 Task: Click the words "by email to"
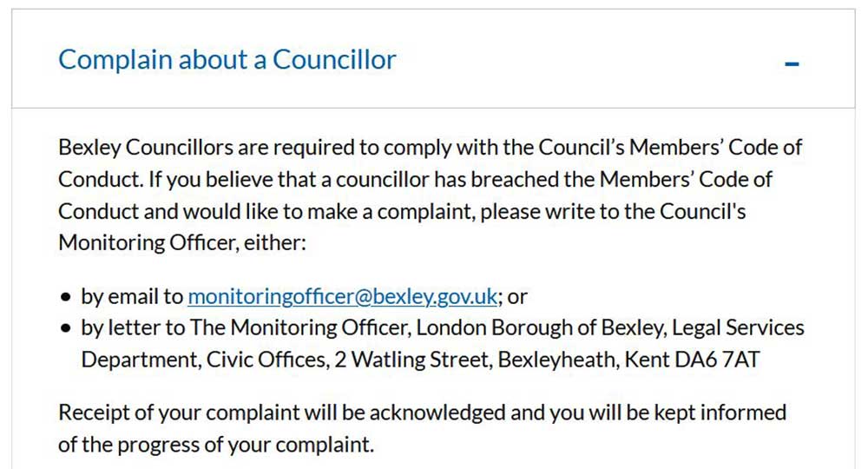click(x=132, y=296)
